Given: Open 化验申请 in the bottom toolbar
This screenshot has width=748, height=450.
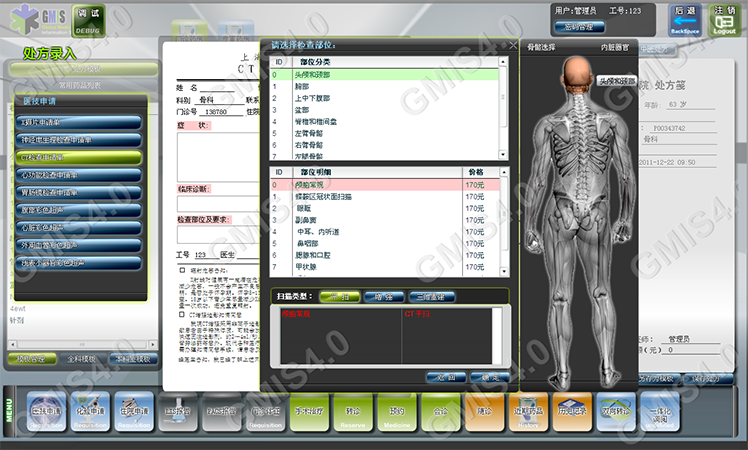Looking at the screenshot, I should tap(90, 412).
